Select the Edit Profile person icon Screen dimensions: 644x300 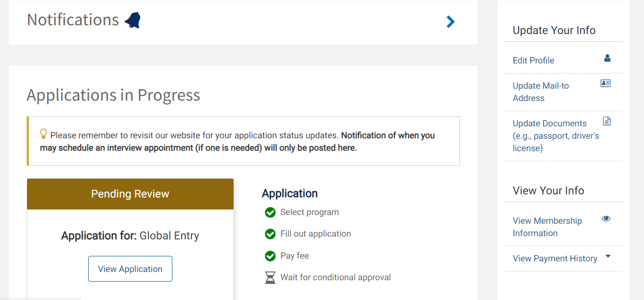(x=607, y=58)
